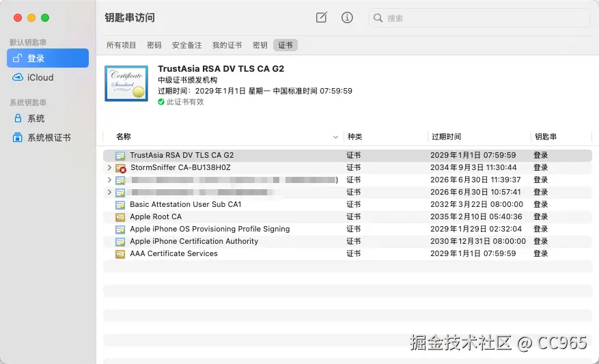Click the AAA Certificate Services icon
This screenshot has height=364, width=599.
tap(120, 253)
